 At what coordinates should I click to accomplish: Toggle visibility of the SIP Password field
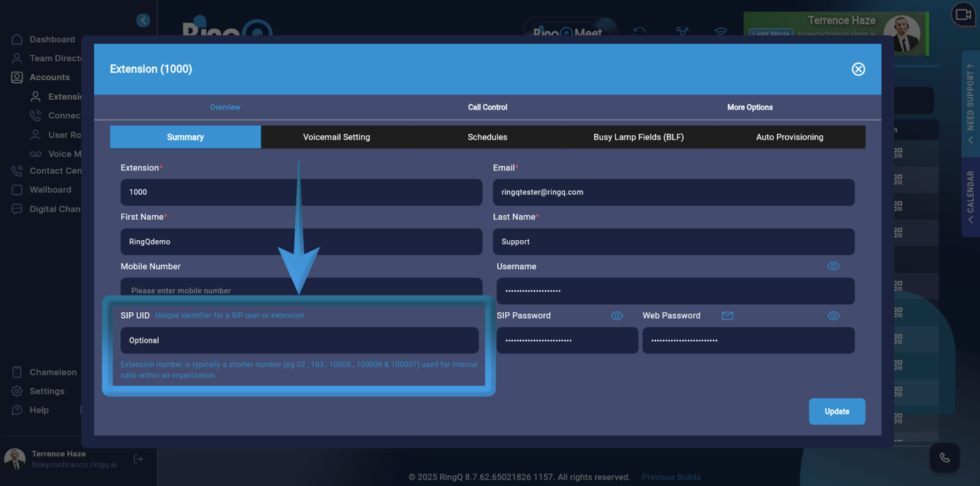[617, 316]
